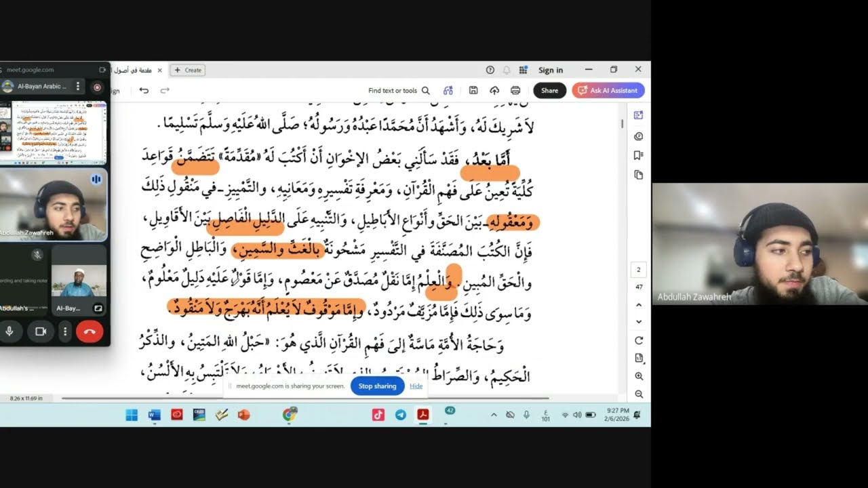This screenshot has height=488, width=868.
Task: Click the Redo arrow in Acrobat toolbar
Action: click(x=165, y=90)
